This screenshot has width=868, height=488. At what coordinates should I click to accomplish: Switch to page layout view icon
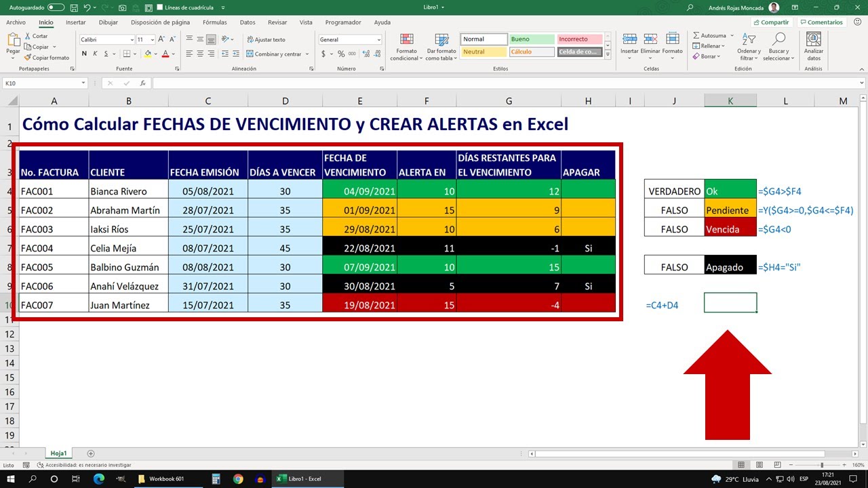tap(759, 465)
